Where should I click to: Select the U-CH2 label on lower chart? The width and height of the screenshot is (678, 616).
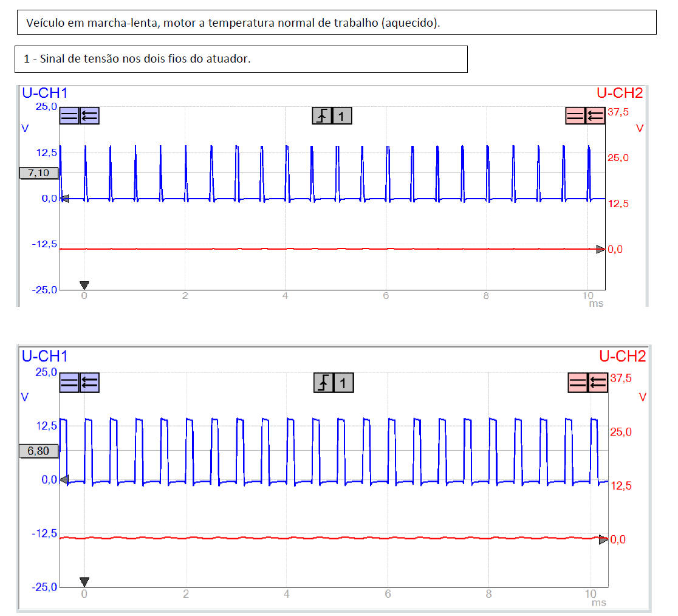coord(622,356)
